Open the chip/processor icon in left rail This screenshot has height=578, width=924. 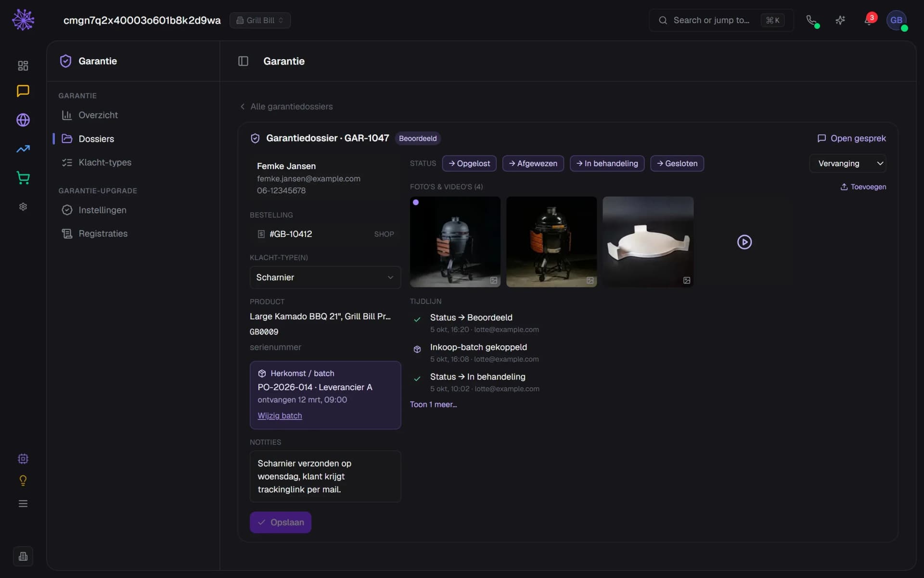click(23, 459)
